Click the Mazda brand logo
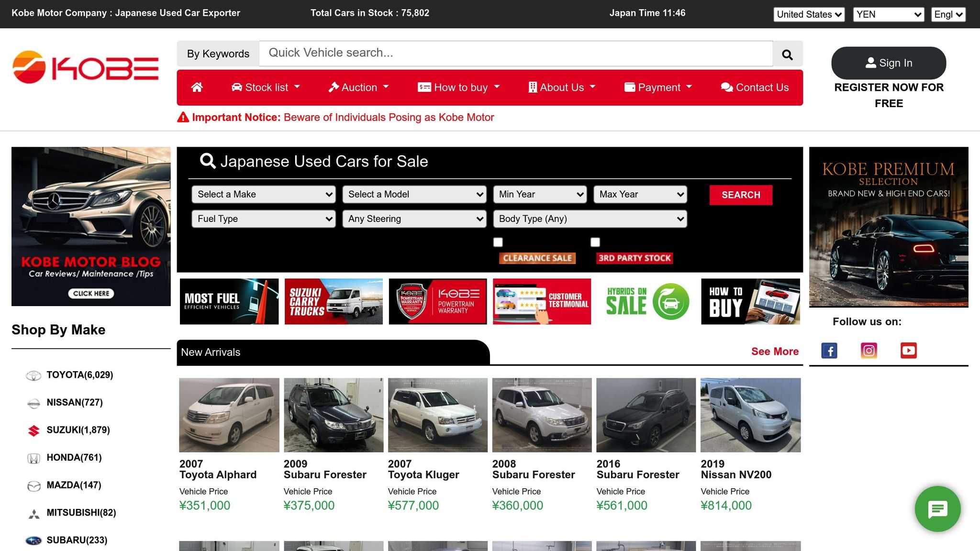980x551 pixels. [33, 486]
